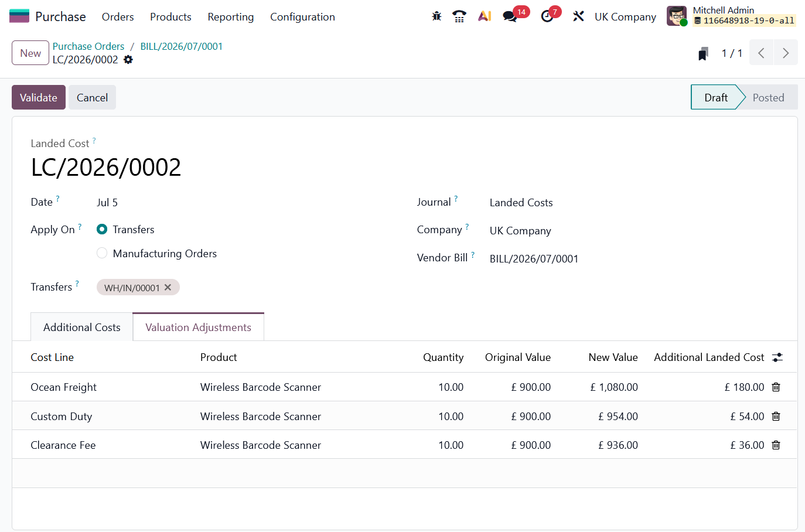Delete the Clearance Fee adjustment row

click(x=776, y=445)
